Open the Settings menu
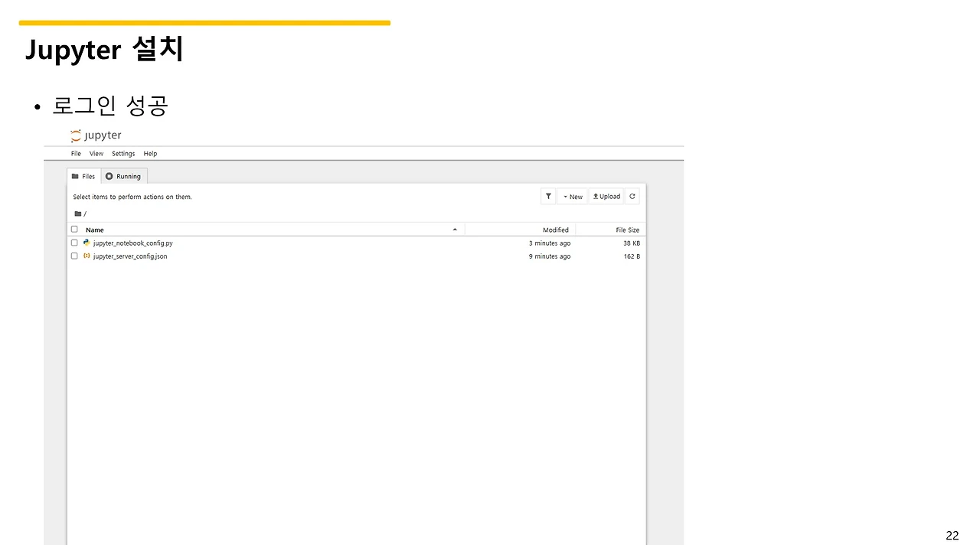Screen dimensions: 980x551 coord(123,154)
